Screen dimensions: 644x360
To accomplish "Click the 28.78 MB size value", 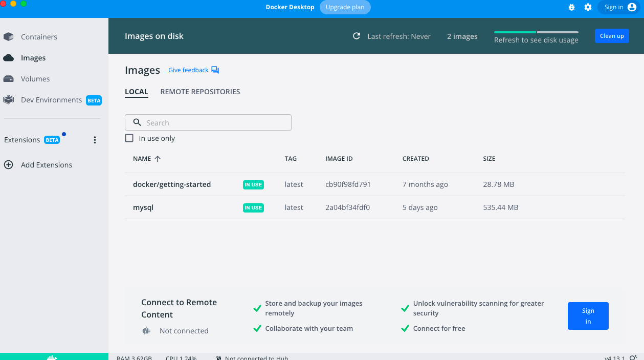I will pos(499,184).
